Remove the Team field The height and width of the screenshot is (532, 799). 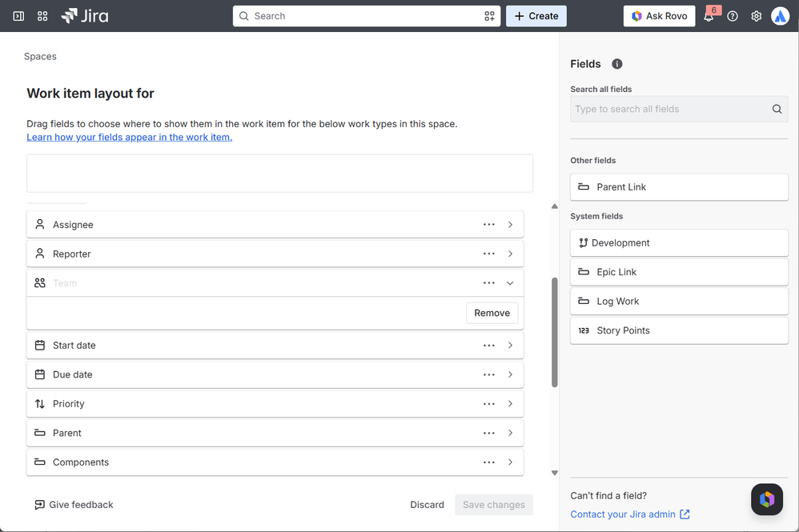(492, 313)
